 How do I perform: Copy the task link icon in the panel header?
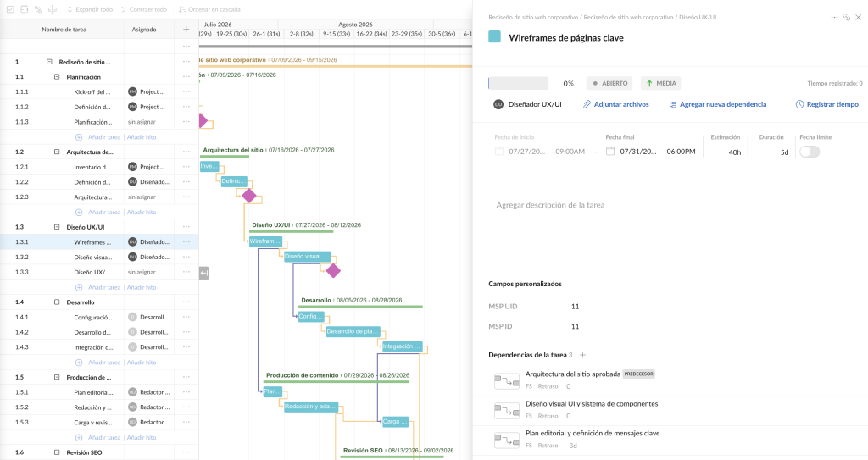[847, 17]
